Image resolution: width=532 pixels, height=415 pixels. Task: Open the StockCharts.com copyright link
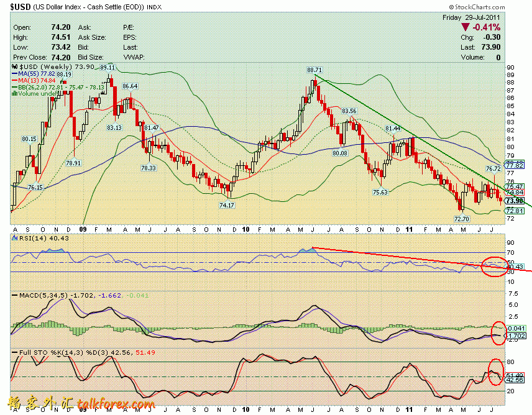[477, 7]
